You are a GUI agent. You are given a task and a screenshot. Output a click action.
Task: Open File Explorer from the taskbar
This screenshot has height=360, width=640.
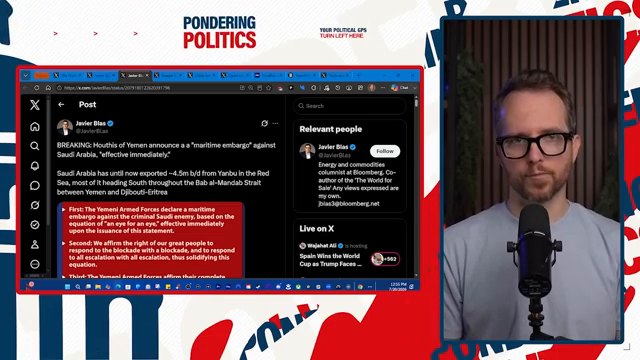pyautogui.click(x=98, y=287)
